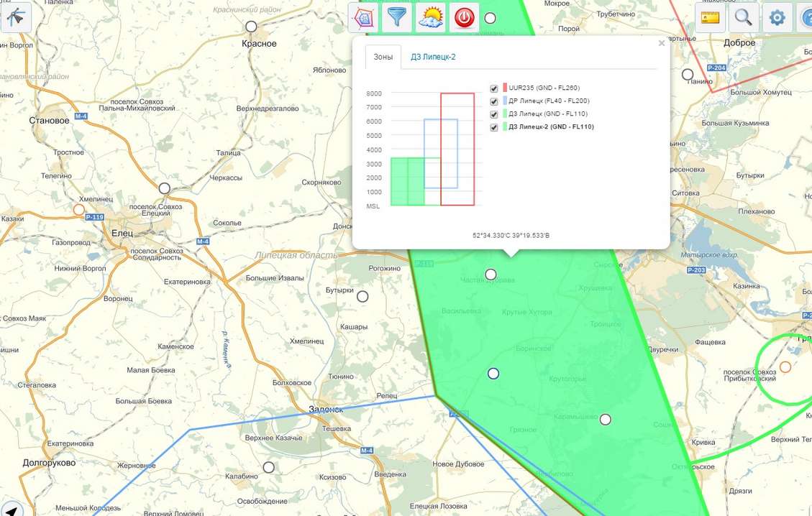Screen dimensions: 812x516
Task: Open the ДЗ Липецк-2 tab
Action: tap(433, 57)
